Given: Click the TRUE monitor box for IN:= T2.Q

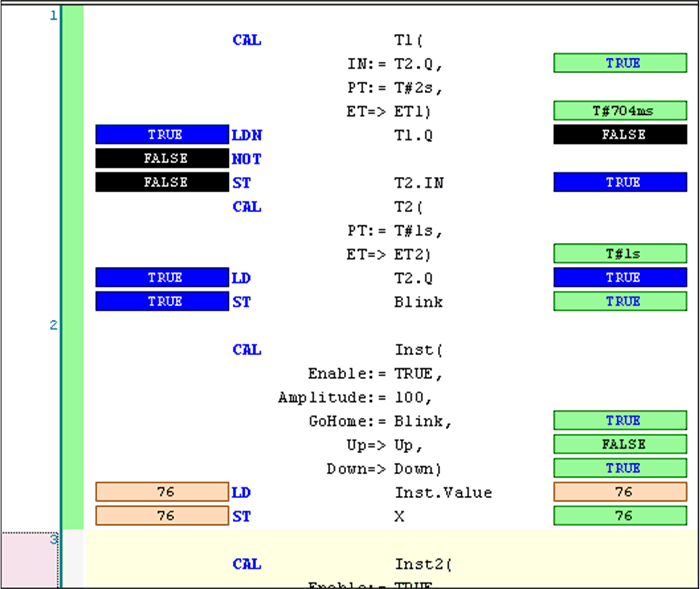Looking at the screenshot, I should click(620, 63).
